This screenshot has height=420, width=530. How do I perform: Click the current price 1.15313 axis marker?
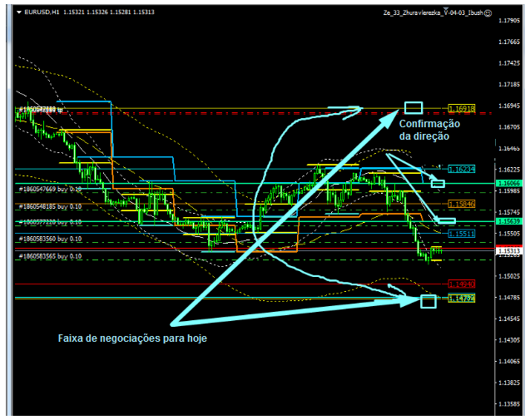(508, 250)
